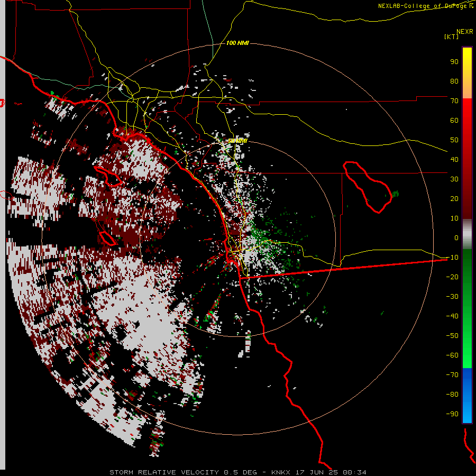Click the -10 value on the velocity scale
The image size is (476, 476).
tap(452, 258)
